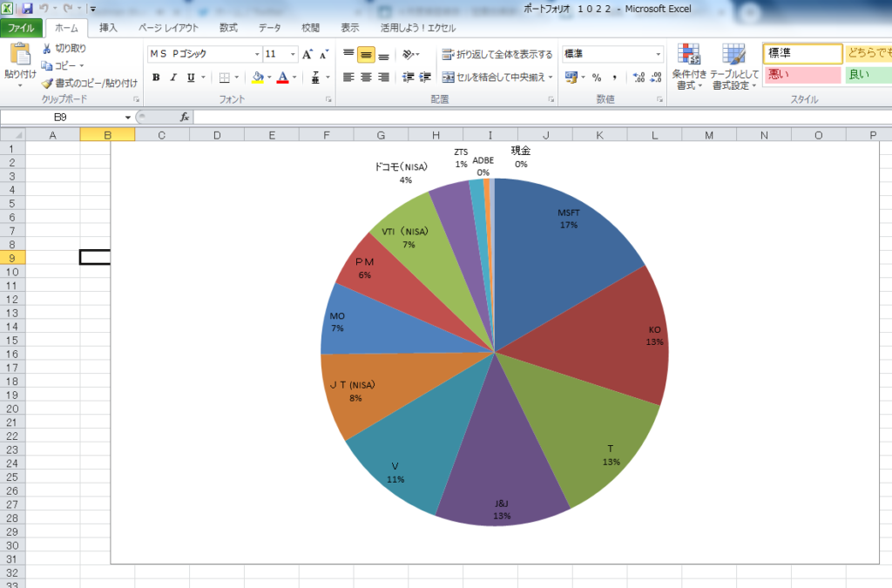Apply the 標準 normal cell style
The image size is (892, 588).
coord(802,53)
